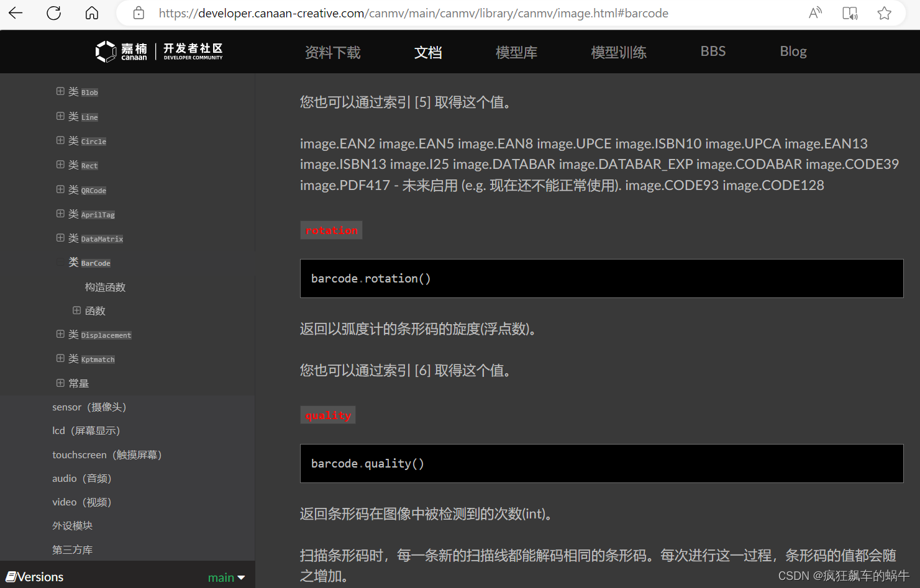Open the main version dropdown
920x588 pixels.
tap(227, 577)
